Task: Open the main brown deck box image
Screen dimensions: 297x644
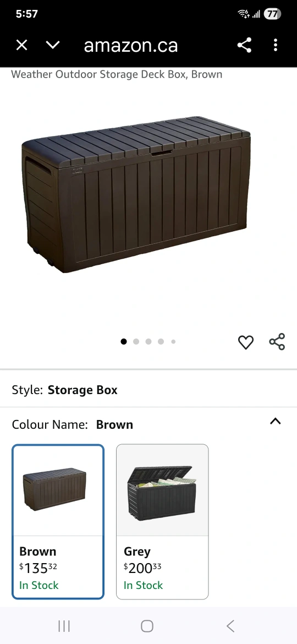Action: tap(136, 194)
